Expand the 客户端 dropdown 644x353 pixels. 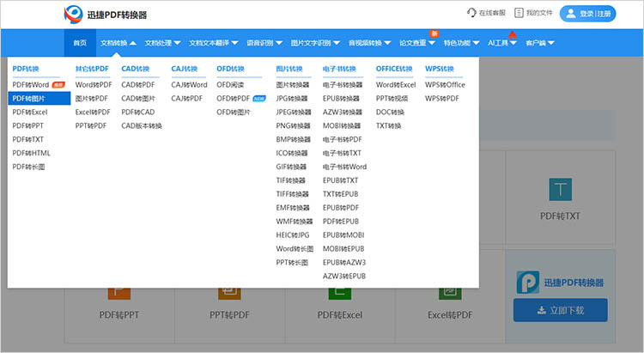[540, 43]
